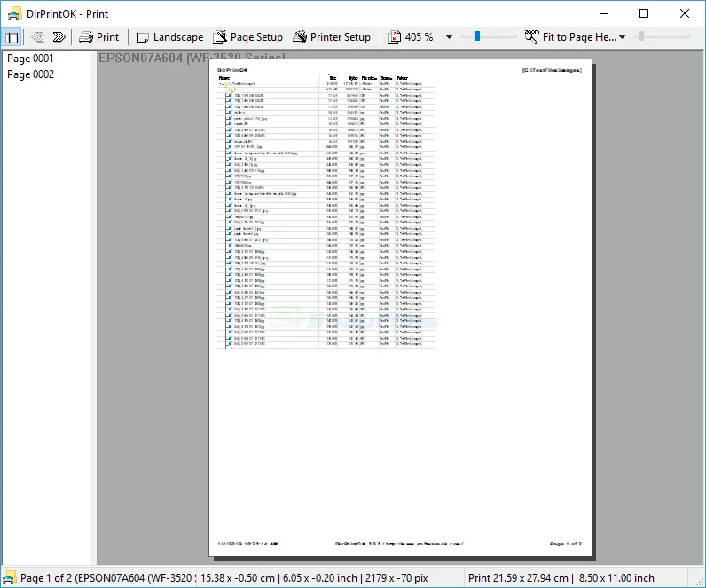The width and height of the screenshot is (706, 588).
Task: Click the Fit to Page zoom icon
Action: pos(532,37)
